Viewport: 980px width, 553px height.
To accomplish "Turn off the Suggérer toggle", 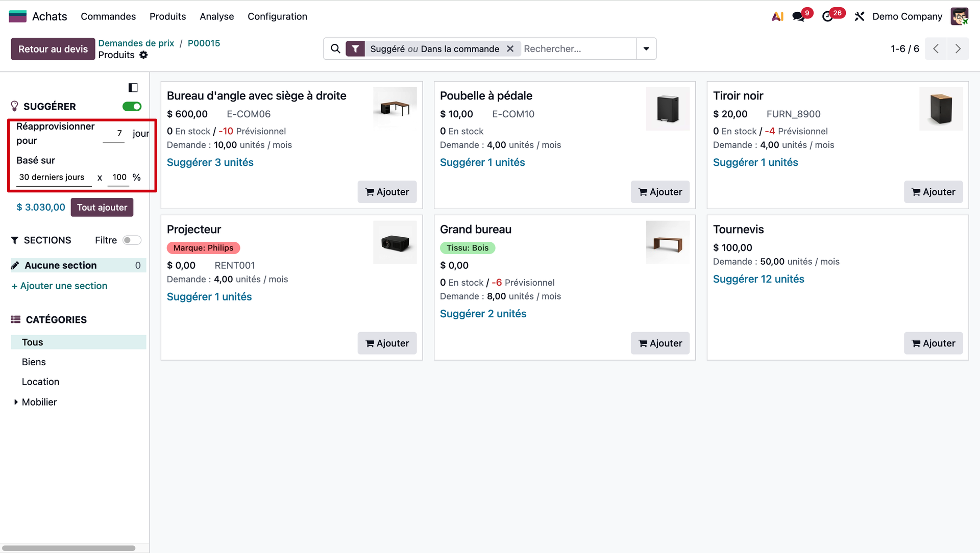I will click(x=132, y=107).
